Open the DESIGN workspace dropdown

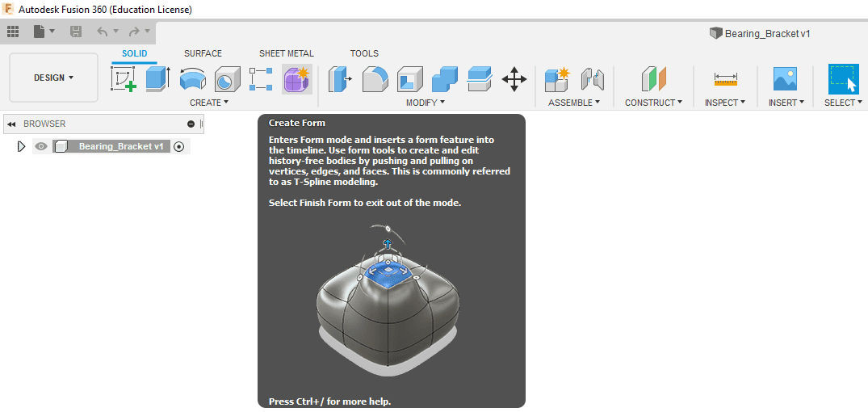click(53, 78)
